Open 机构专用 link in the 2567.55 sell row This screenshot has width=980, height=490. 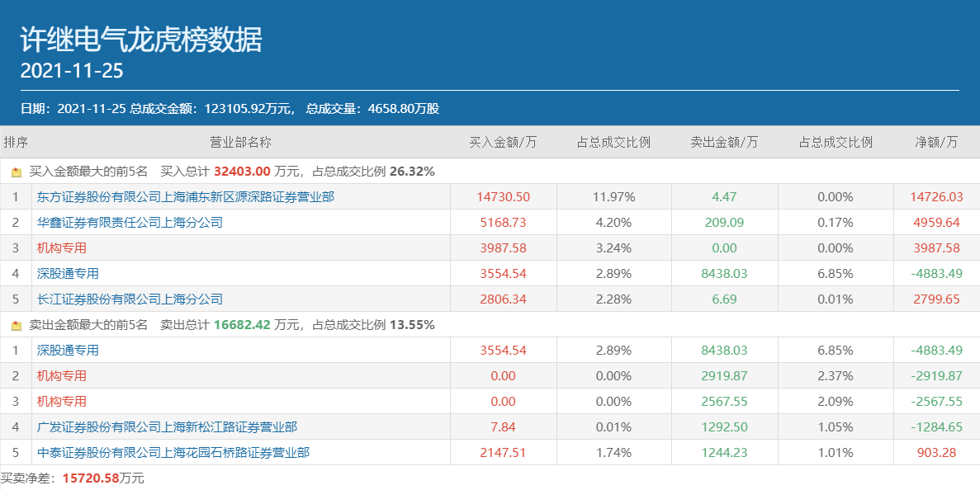62,402
